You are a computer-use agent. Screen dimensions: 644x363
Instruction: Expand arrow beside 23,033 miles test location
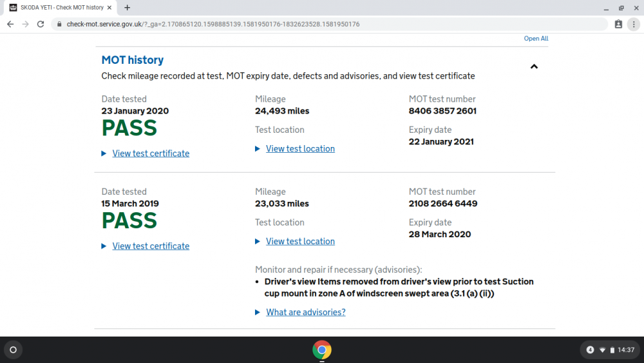(x=258, y=241)
